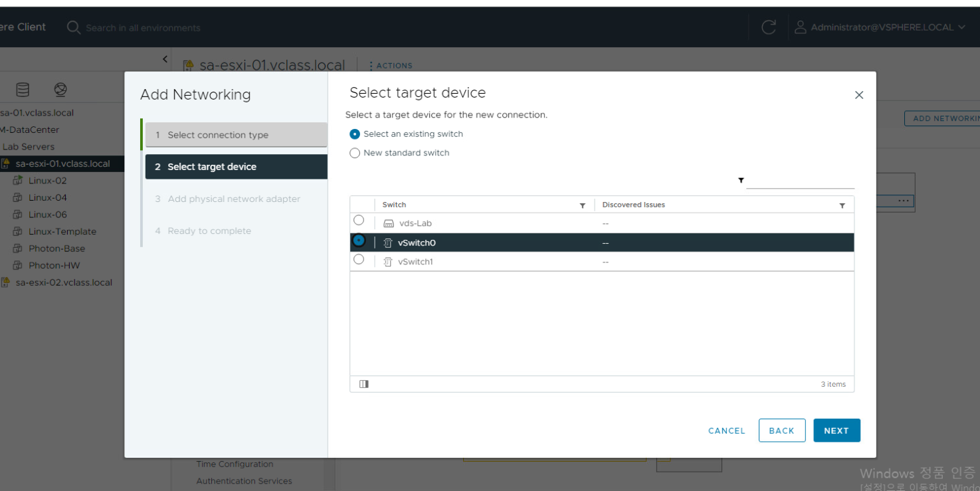Click the vds-Lab row label
The height and width of the screenshot is (491, 980).
pyautogui.click(x=415, y=223)
